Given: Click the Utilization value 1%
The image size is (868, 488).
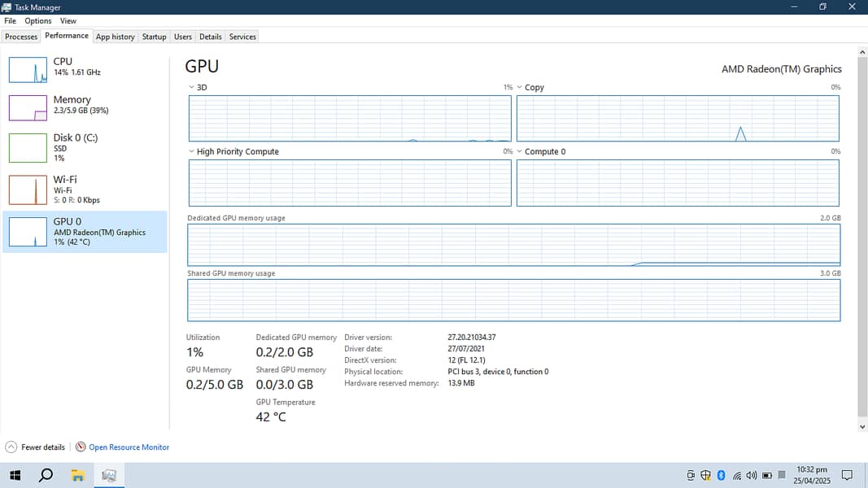Looking at the screenshot, I should 195,352.
